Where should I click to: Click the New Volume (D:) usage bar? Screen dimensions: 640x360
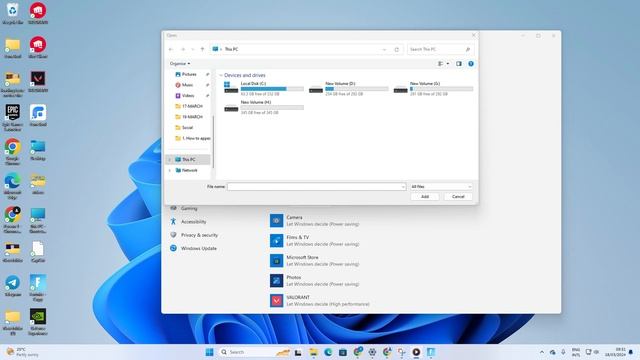coord(357,89)
